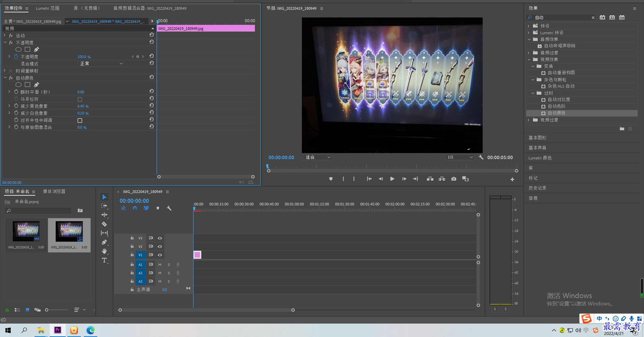Create rectangle mask for Auto Color effect
The width and height of the screenshot is (644, 337).
coord(28,85)
